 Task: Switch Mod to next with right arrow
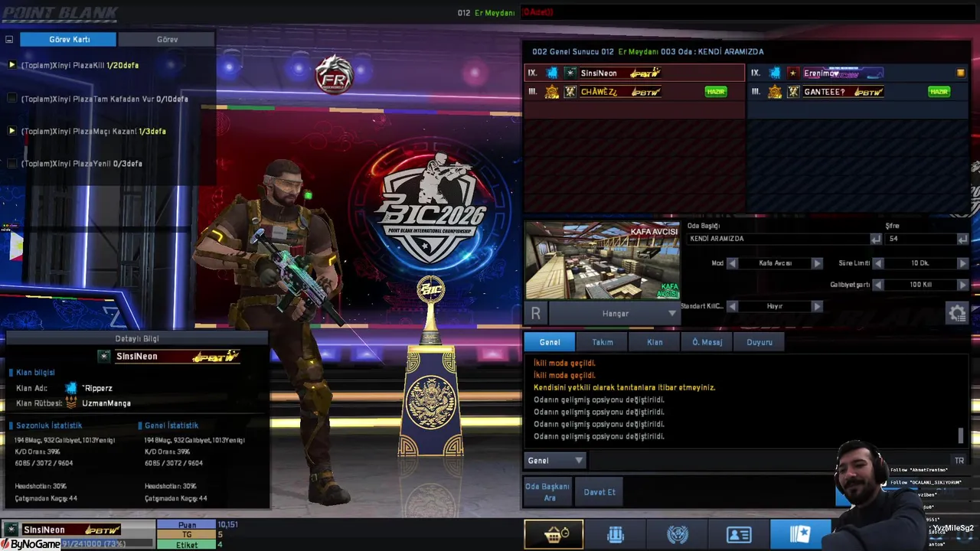point(817,263)
